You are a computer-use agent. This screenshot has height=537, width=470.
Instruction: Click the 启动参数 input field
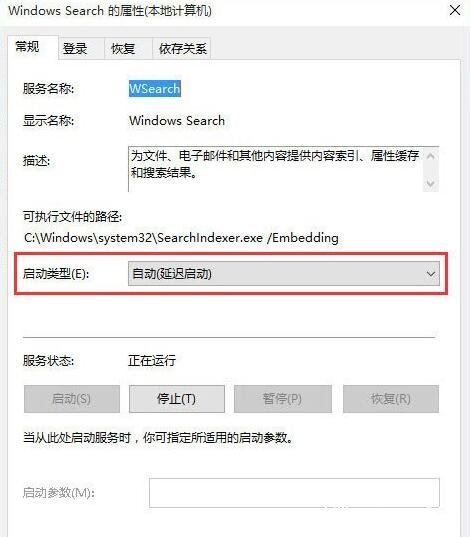click(294, 492)
